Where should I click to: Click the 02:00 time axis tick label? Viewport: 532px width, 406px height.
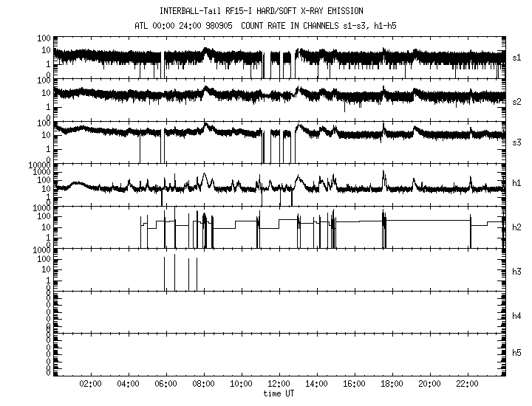tap(90, 384)
